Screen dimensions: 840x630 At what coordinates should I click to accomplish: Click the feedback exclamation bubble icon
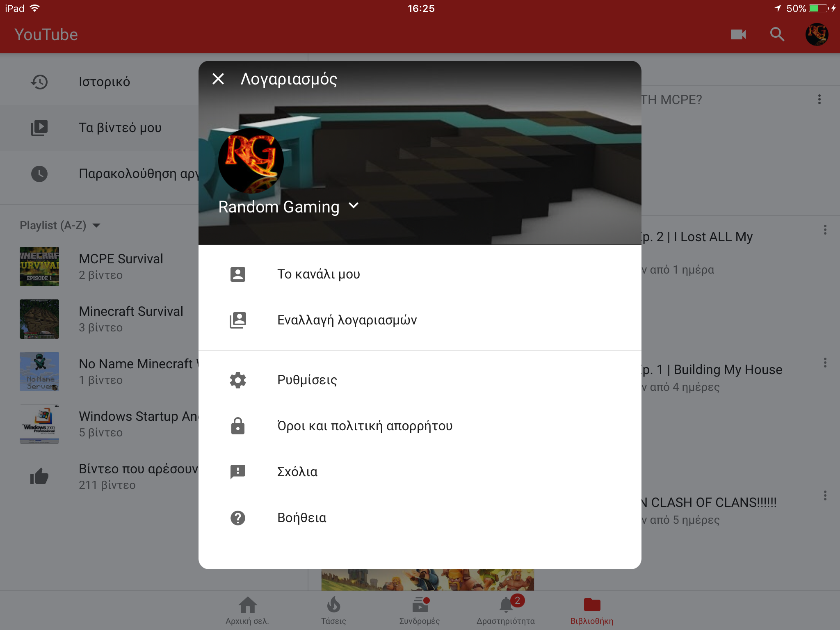pyautogui.click(x=238, y=472)
